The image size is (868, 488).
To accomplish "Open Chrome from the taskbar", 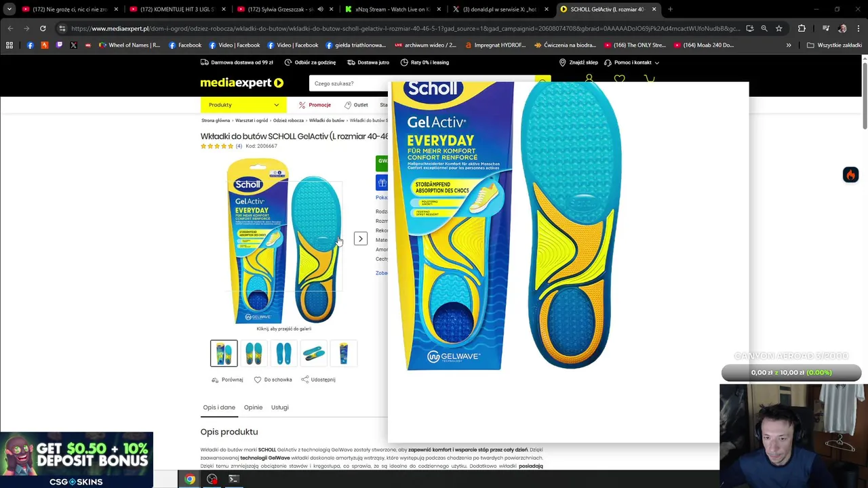I will tap(190, 479).
